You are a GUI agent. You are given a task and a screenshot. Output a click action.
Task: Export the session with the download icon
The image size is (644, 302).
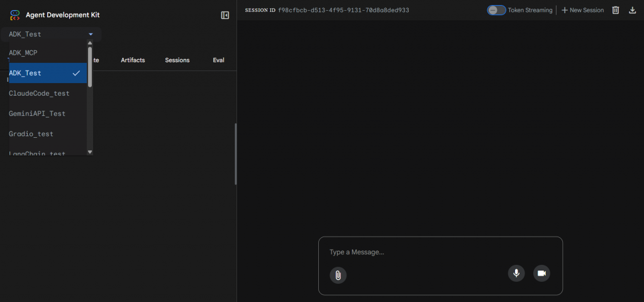633,10
